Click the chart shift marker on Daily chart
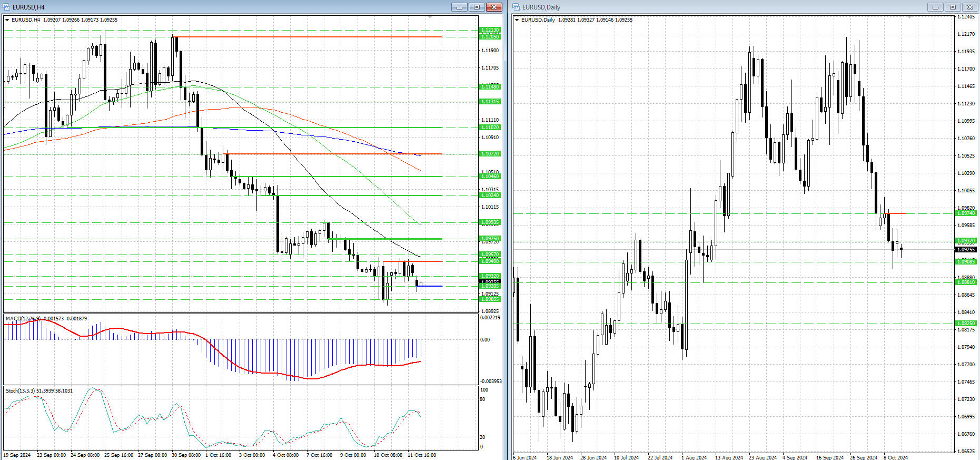The image size is (980, 460). (909, 17)
